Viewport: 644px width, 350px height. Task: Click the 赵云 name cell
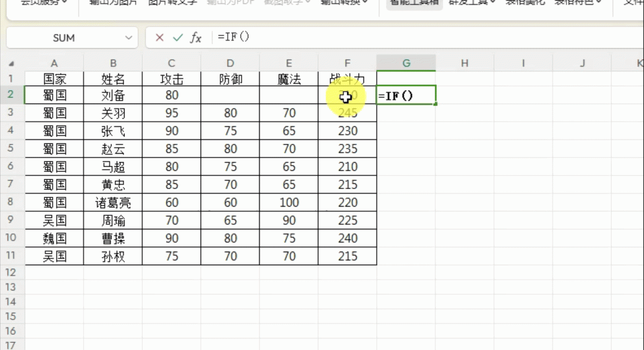coord(113,149)
